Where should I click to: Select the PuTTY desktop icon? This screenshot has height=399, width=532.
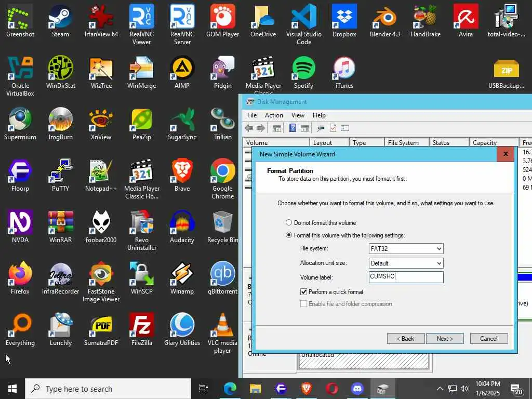[x=60, y=176]
